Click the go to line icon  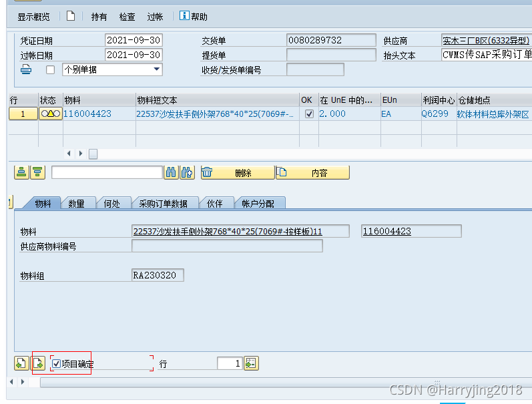(251, 363)
